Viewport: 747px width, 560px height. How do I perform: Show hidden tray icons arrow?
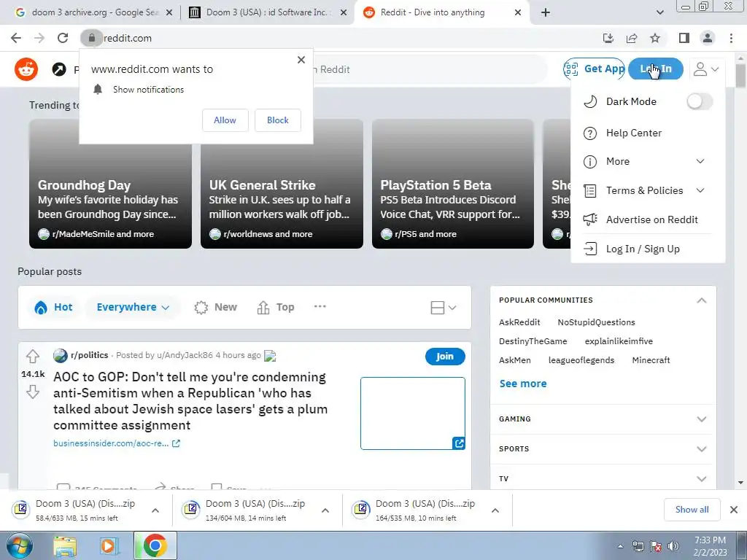620,546
